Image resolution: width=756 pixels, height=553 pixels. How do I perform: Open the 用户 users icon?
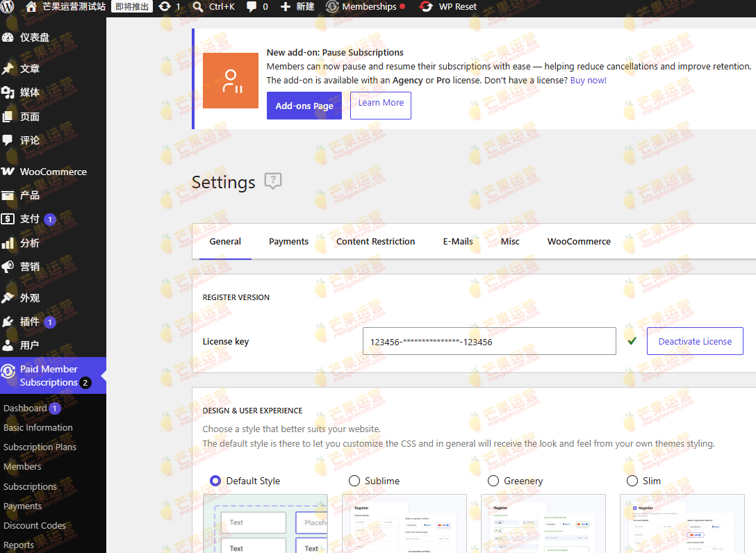[8, 345]
